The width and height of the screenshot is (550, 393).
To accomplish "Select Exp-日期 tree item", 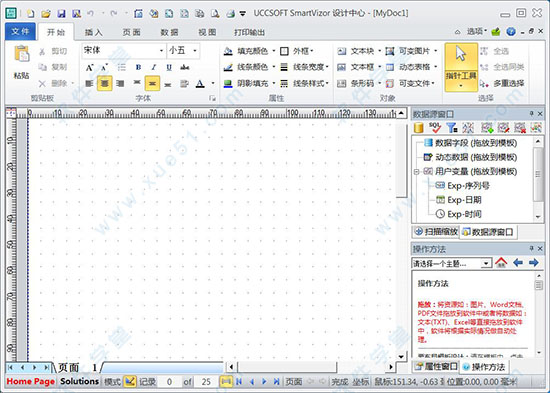I will click(458, 200).
